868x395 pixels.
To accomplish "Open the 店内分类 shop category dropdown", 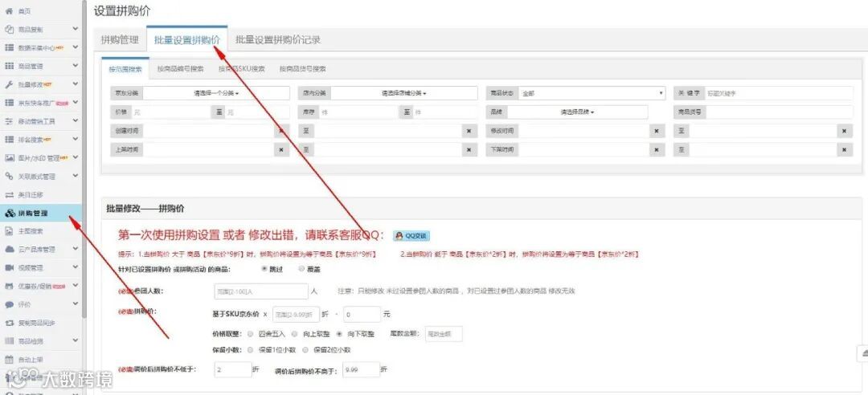I will click(404, 93).
